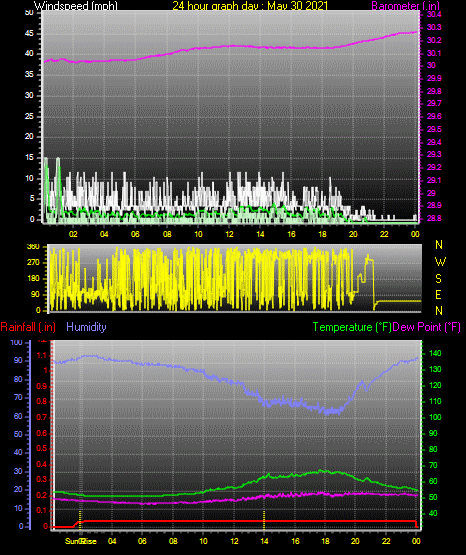Click the "S" compass direction label
This screenshot has width=466, height=555.
[x=438, y=279]
